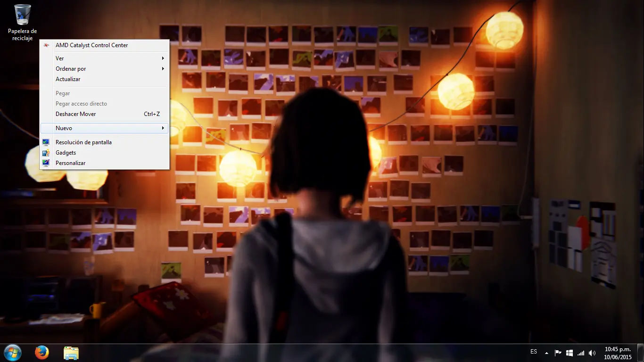The height and width of the screenshot is (362, 644).
Task: Show hidden tray icons arrow
Action: (x=546, y=353)
